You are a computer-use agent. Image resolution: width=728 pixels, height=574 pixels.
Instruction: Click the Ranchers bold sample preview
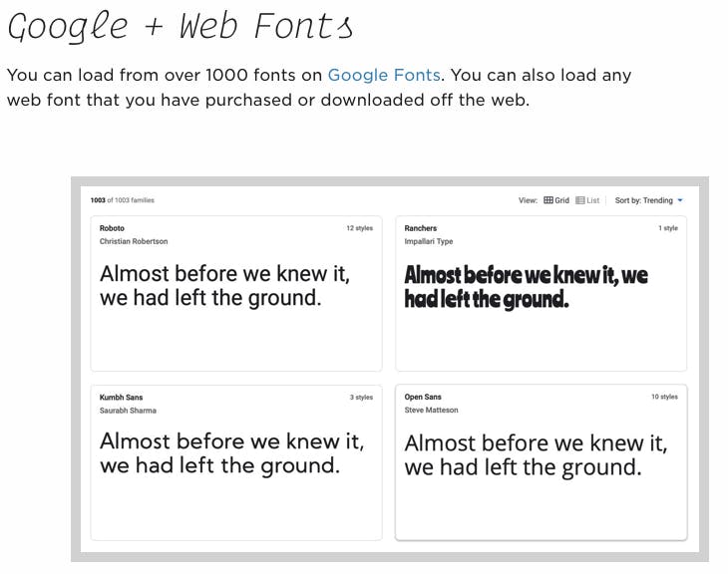point(526,287)
